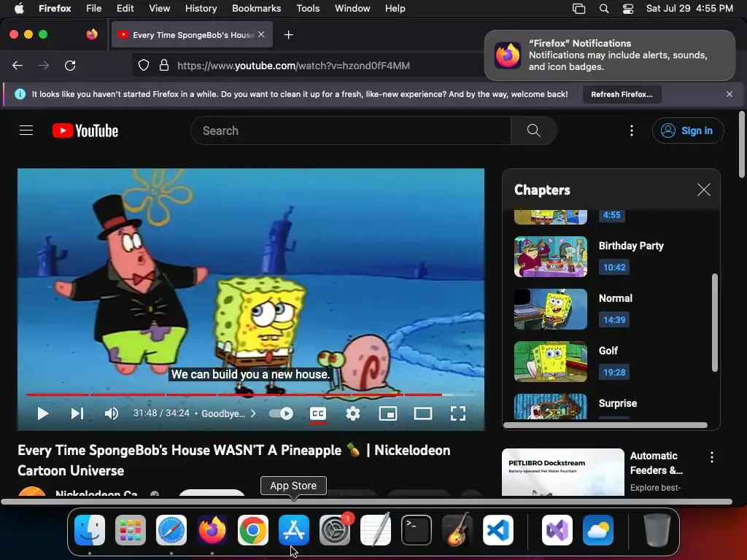747x560 pixels.
Task: Open ad options three-dot menu
Action: (x=712, y=457)
